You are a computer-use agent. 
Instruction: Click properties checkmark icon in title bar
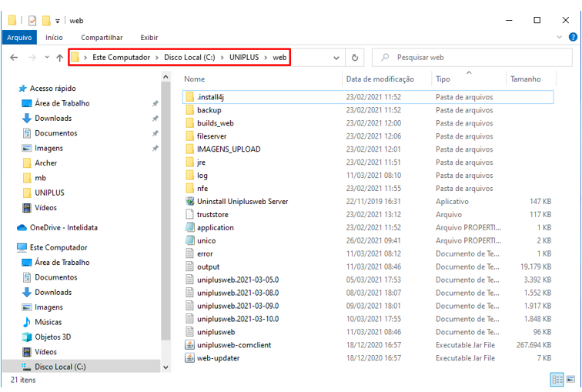pos(32,21)
